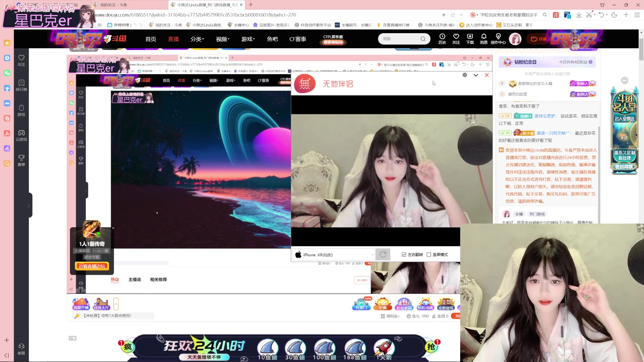Open the iPhone XR(仙女) device dropdown

tap(334, 255)
